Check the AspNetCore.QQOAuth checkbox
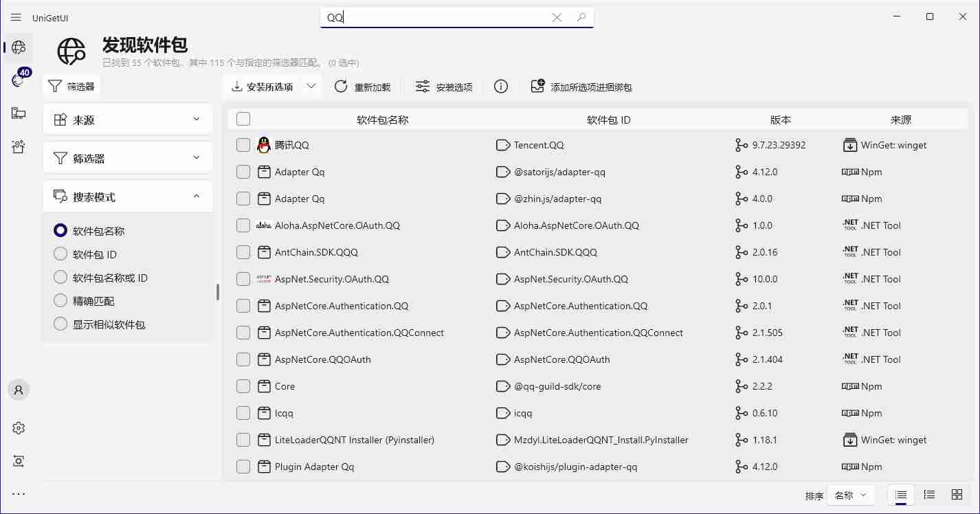 [x=243, y=359]
